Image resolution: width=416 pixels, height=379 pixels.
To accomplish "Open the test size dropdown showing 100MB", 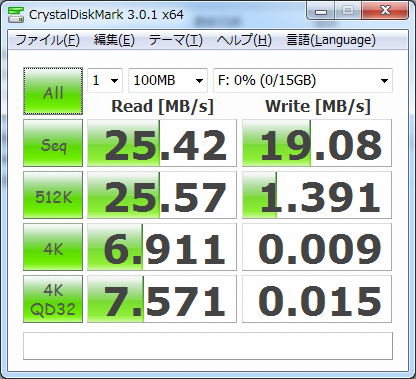I will tap(168, 80).
